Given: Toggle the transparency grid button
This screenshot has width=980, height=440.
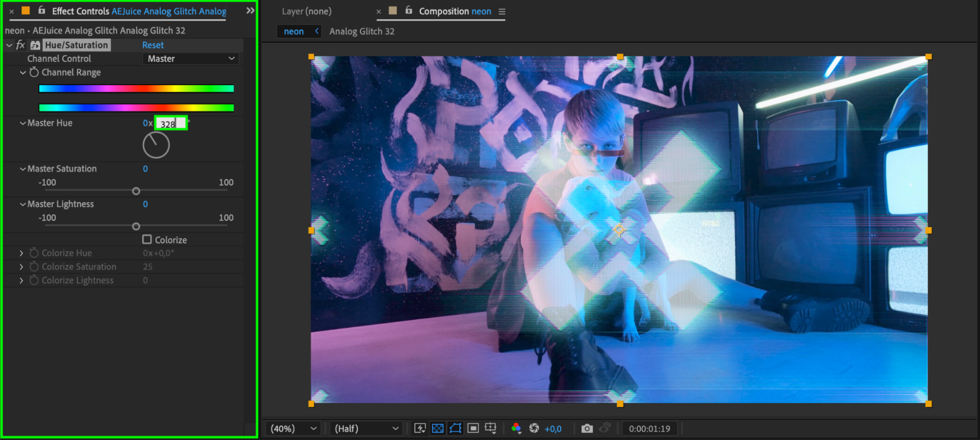Looking at the screenshot, I should click(438, 429).
